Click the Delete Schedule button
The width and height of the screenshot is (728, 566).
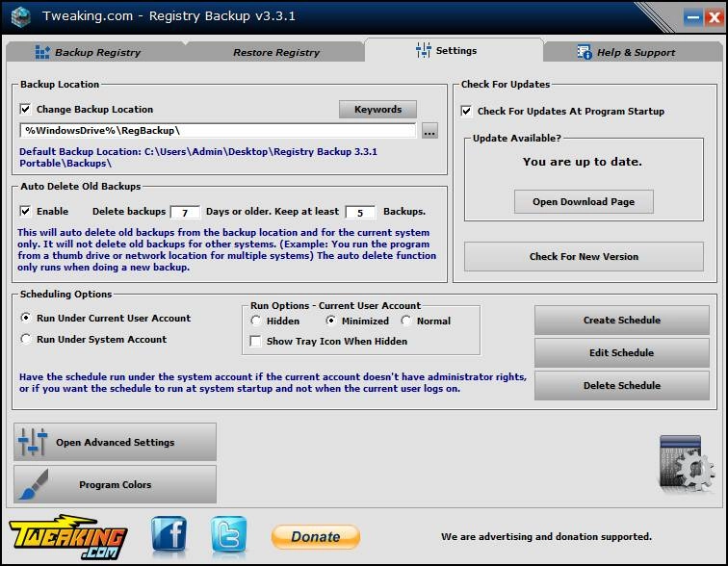point(622,386)
